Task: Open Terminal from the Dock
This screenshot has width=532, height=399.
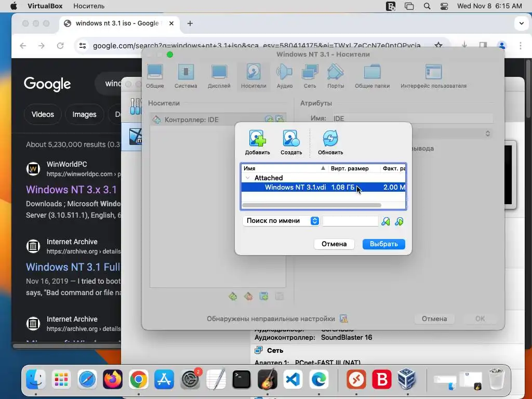Action: tap(241, 379)
